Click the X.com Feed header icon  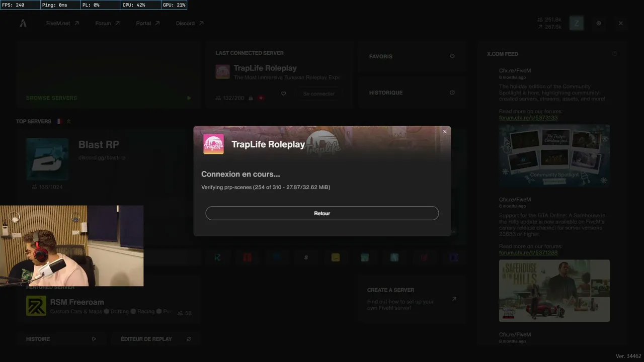point(614,54)
